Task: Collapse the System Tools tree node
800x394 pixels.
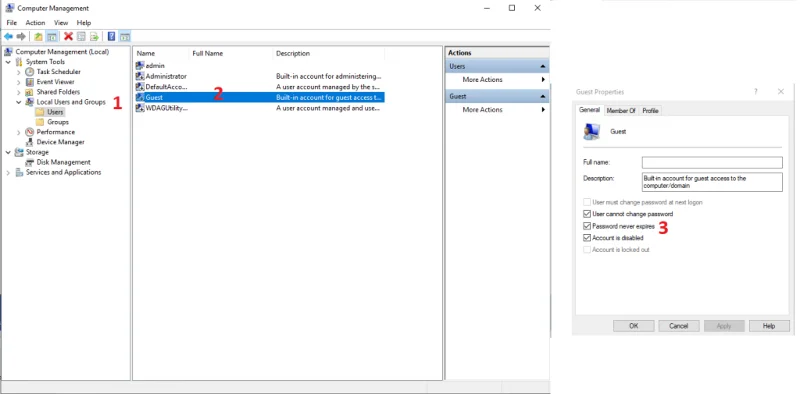Action: (8, 62)
